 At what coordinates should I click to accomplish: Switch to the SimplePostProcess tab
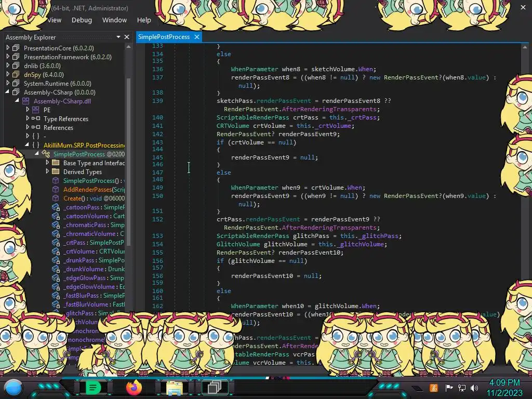tap(164, 37)
